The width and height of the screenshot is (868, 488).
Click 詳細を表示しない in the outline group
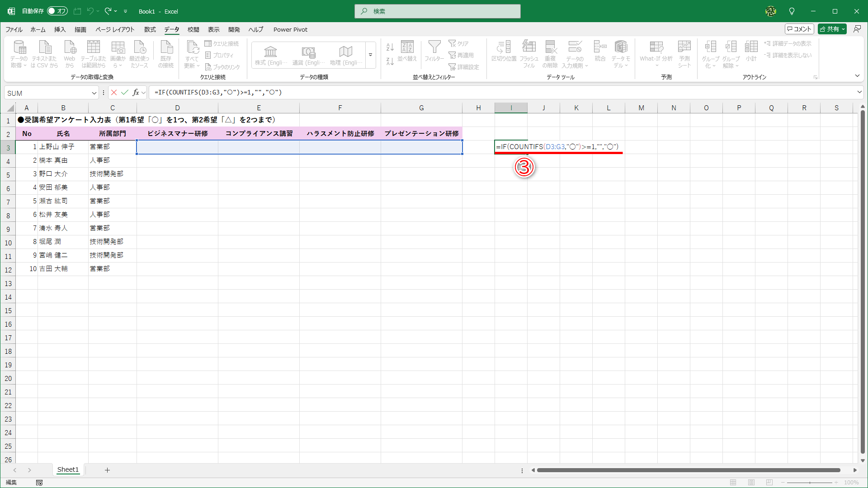click(788, 55)
